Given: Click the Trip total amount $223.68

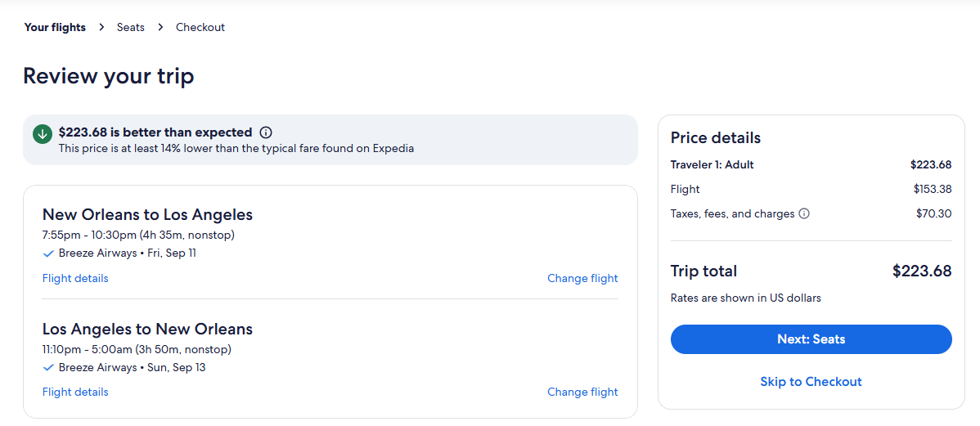Looking at the screenshot, I should (922, 271).
